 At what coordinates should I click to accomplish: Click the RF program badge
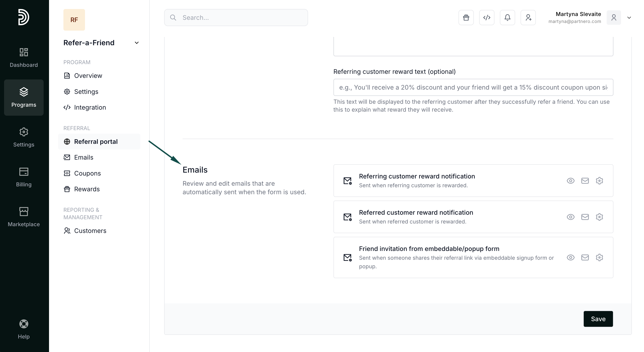pyautogui.click(x=74, y=20)
